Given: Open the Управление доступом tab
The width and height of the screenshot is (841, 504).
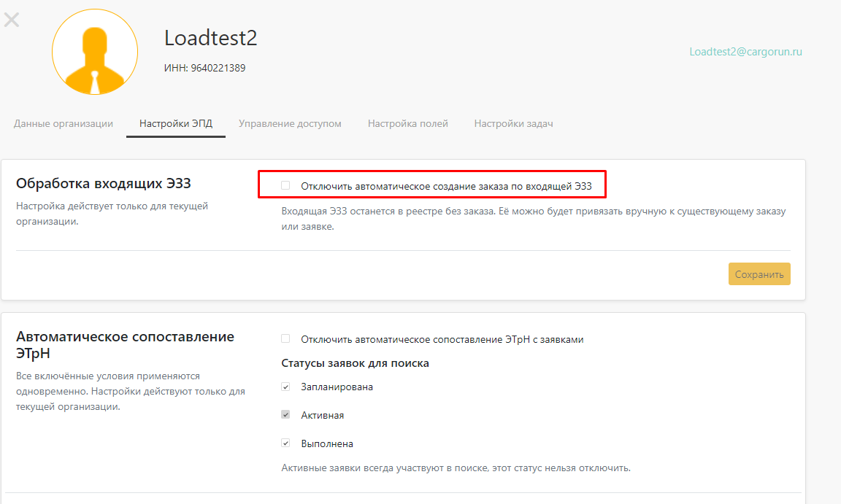Looking at the screenshot, I should coord(290,124).
